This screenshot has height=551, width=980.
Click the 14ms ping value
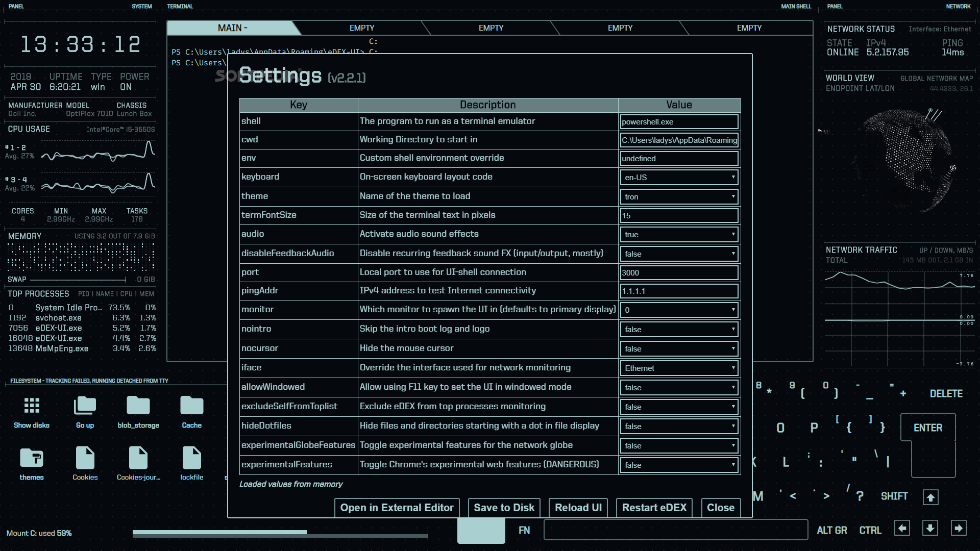(x=952, y=53)
